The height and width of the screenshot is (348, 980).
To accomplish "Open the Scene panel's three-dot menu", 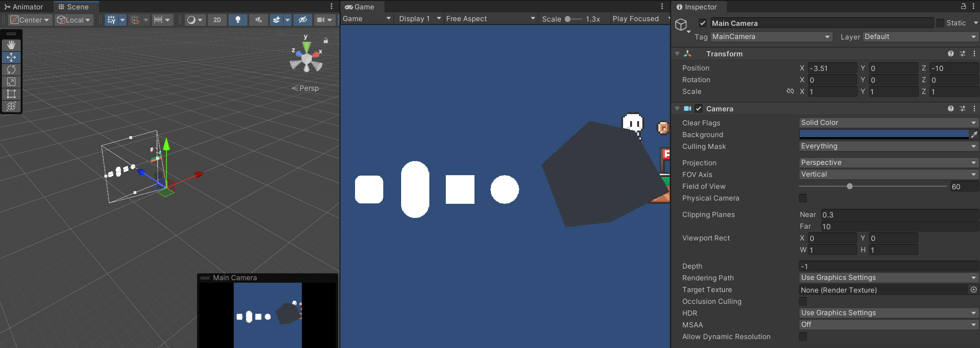I will (332, 6).
